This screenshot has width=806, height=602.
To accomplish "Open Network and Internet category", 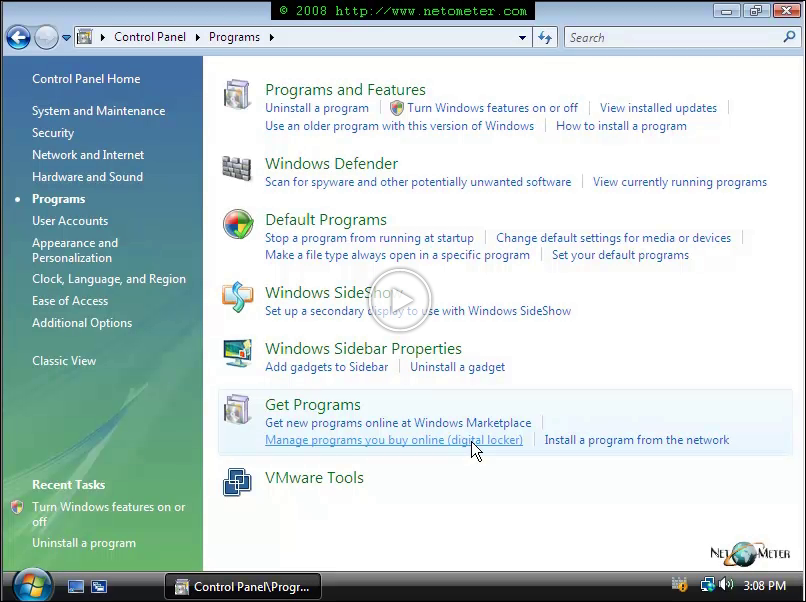I will coord(88,155).
